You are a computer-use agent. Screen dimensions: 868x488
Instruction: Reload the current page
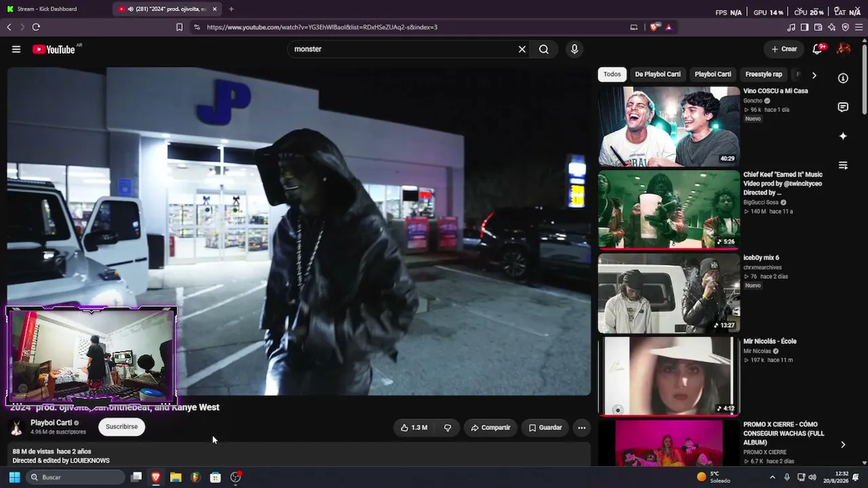36,27
